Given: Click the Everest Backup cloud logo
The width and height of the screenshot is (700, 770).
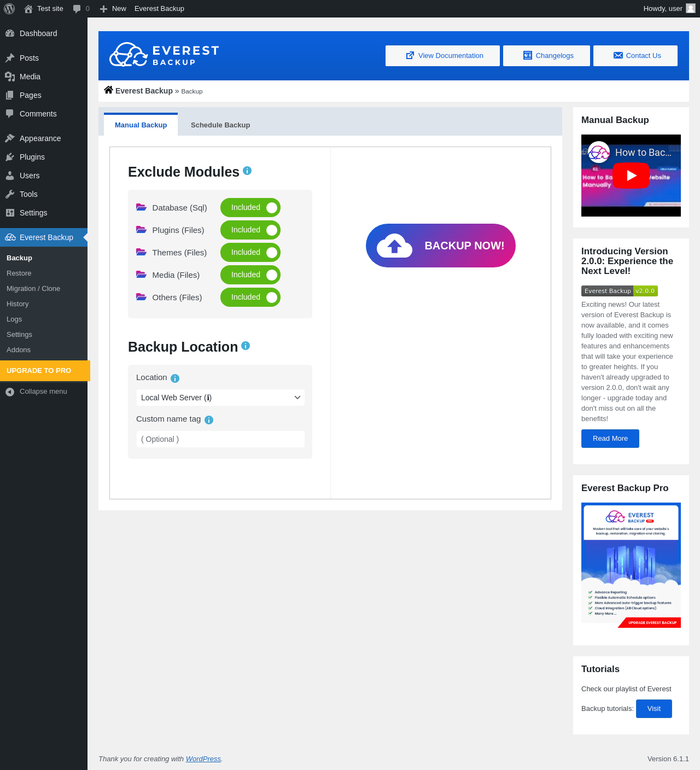Looking at the screenshot, I should tap(129, 55).
